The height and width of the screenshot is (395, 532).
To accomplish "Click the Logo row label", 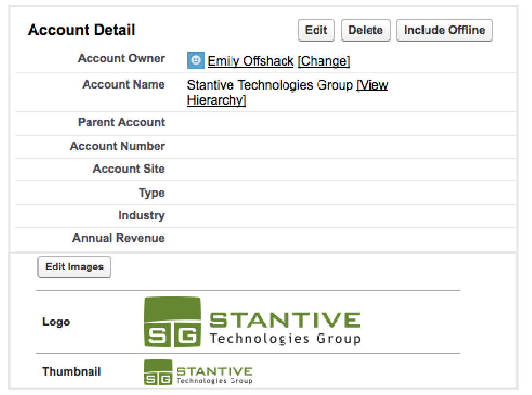I will tap(56, 322).
